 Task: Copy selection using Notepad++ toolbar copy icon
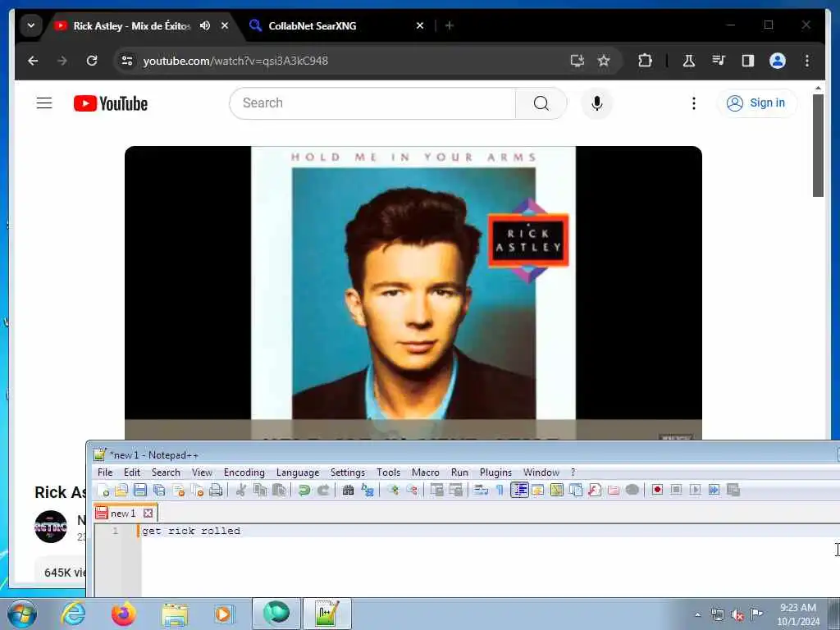coord(260,491)
